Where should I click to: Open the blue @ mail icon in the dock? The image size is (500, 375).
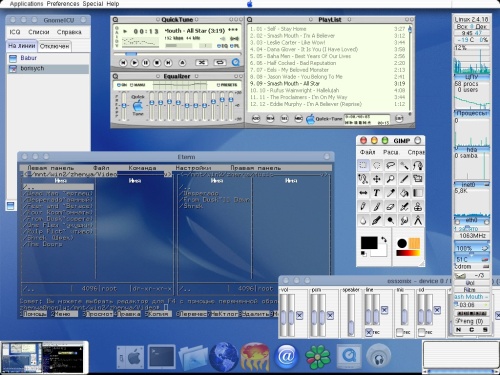pos(286,356)
